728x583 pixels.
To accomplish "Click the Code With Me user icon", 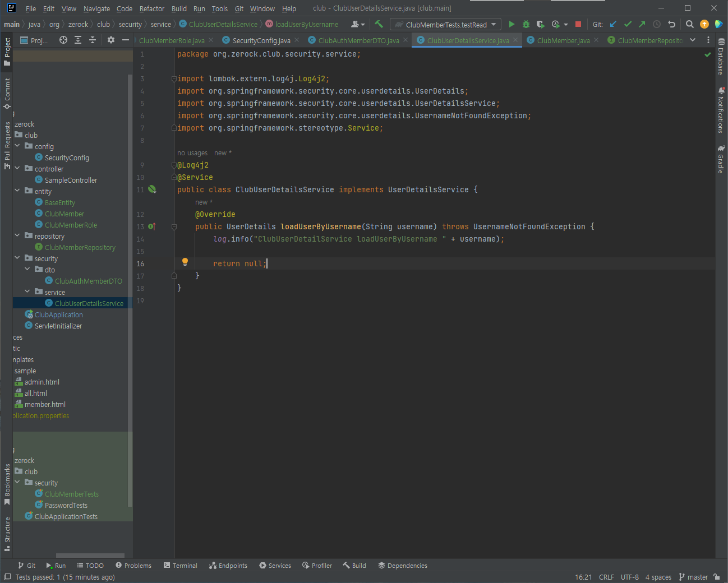I will [357, 24].
